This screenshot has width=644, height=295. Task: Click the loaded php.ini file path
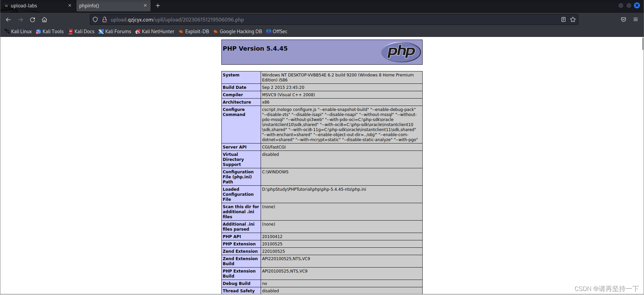314,189
